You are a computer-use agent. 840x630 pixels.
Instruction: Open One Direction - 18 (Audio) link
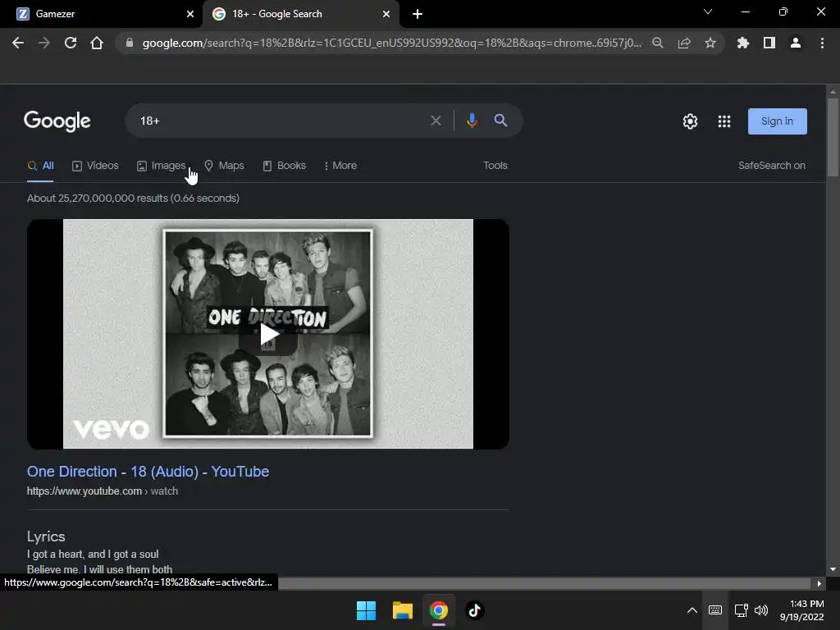click(148, 472)
